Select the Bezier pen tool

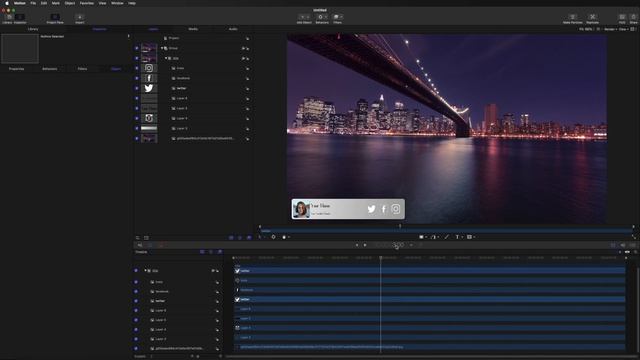click(x=433, y=237)
